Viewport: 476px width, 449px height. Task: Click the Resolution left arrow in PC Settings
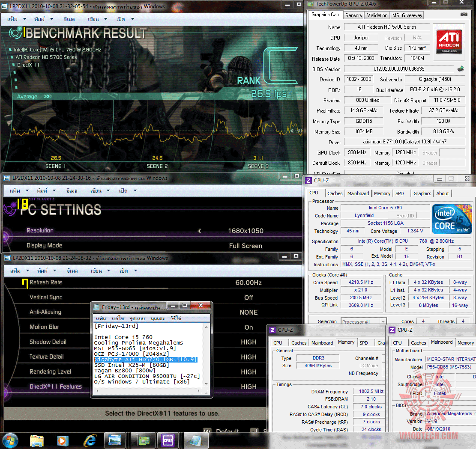[199, 231]
